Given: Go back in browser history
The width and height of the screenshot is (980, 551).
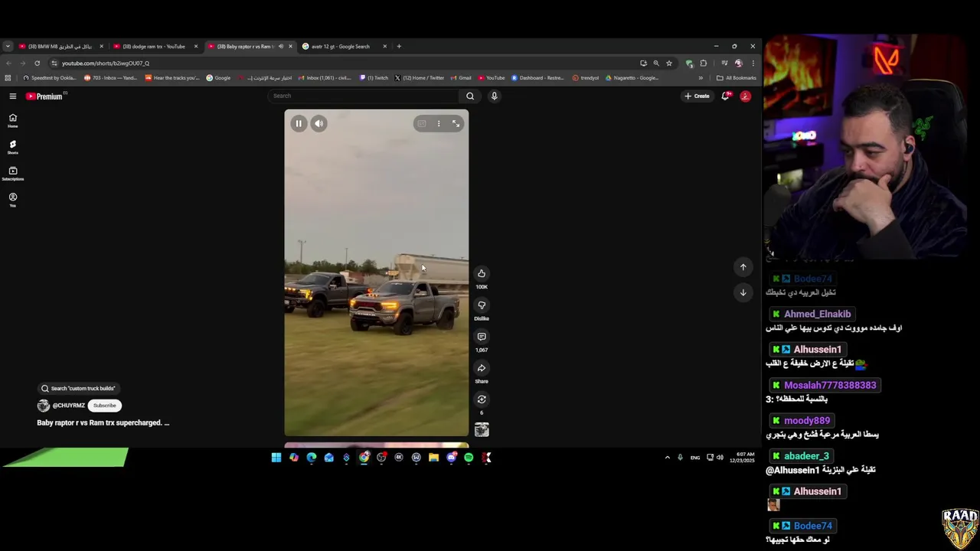Looking at the screenshot, I should 8,63.
